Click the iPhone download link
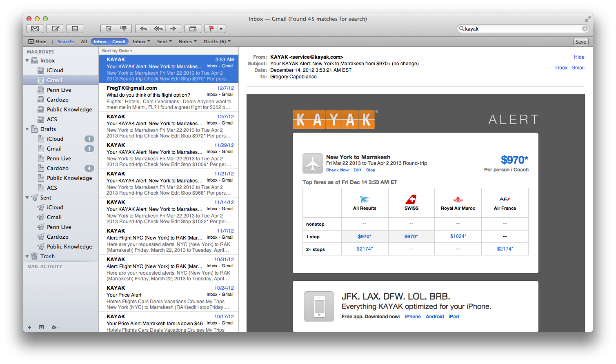This screenshot has width=616, height=364. (x=413, y=317)
